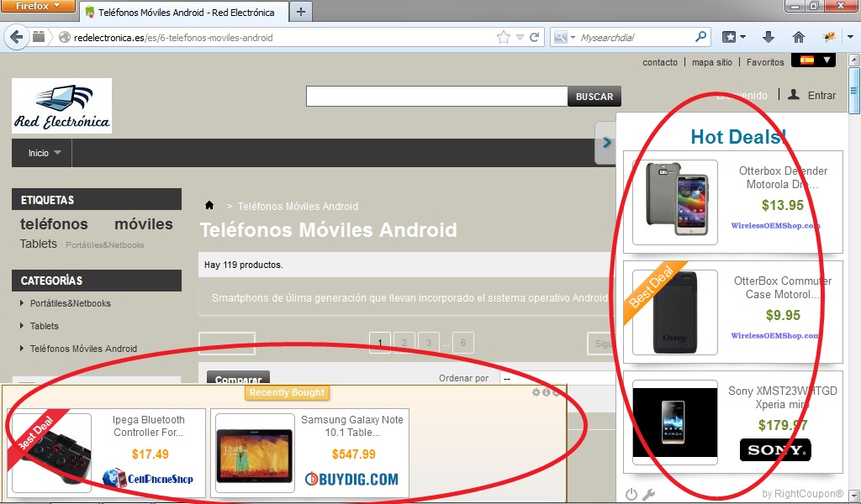Viewport: 861px width, 504px height.
Task: Open the Firefox menu button
Action: [37, 6]
